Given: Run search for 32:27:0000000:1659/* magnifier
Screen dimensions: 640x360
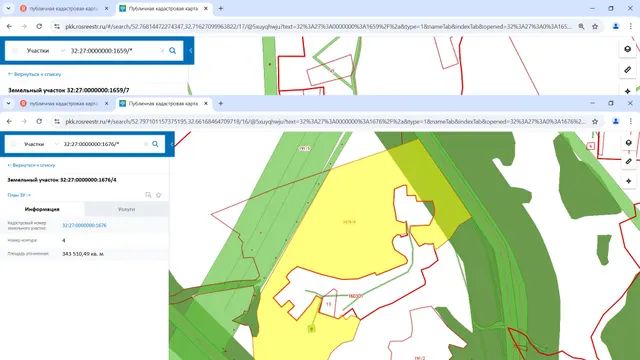Looking at the screenshot, I should pos(173,51).
